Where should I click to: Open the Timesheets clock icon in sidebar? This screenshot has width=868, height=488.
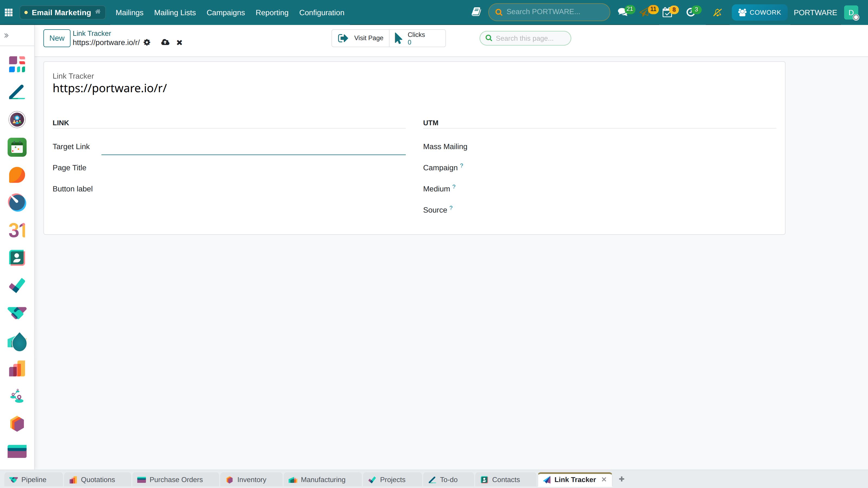17,203
